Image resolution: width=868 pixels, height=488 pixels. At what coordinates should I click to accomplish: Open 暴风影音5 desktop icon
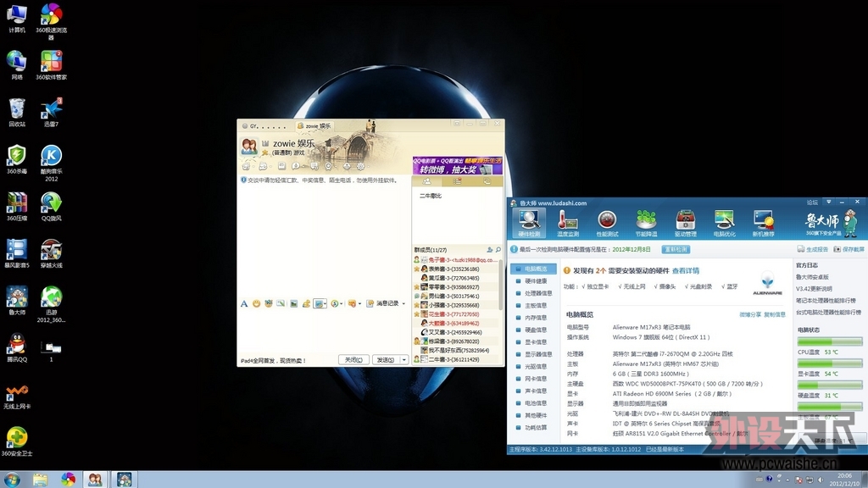click(17, 253)
